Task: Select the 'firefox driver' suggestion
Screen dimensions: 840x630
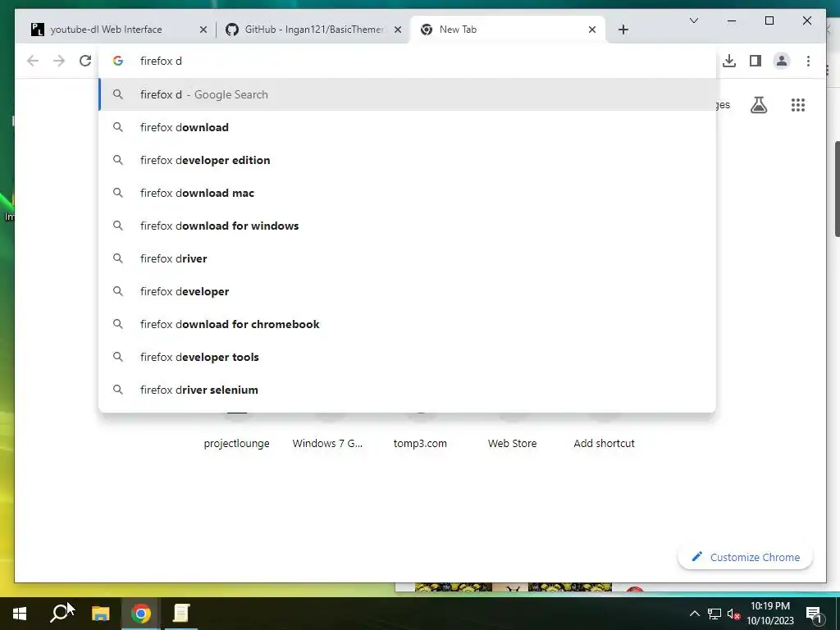Action: pos(407,258)
